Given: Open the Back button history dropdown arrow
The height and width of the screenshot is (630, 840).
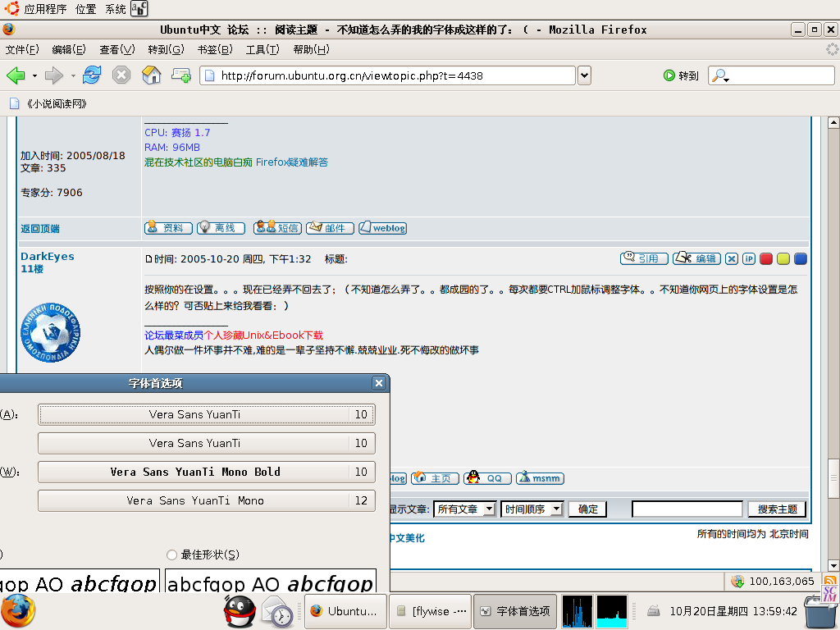Looking at the screenshot, I should tap(34, 76).
